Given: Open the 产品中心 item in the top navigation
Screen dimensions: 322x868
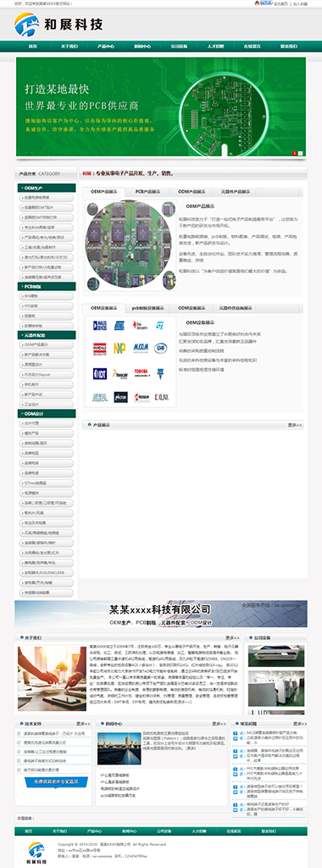Looking at the screenshot, I should (x=106, y=47).
